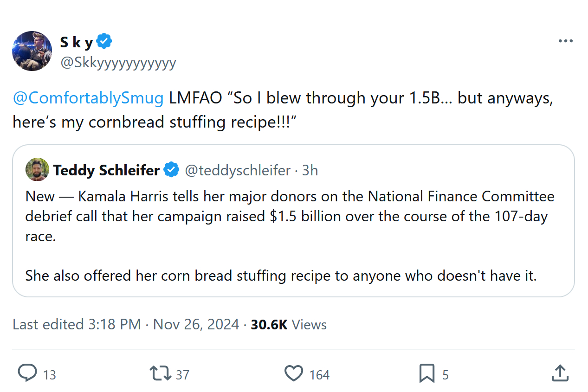Click the '3h' quoted tweet timestamp
Screen dimensions: 588x392
click(310, 170)
